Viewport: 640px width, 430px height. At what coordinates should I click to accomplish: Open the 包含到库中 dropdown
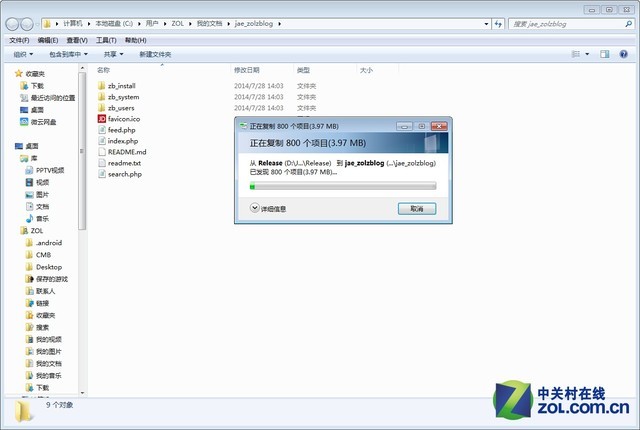point(68,54)
